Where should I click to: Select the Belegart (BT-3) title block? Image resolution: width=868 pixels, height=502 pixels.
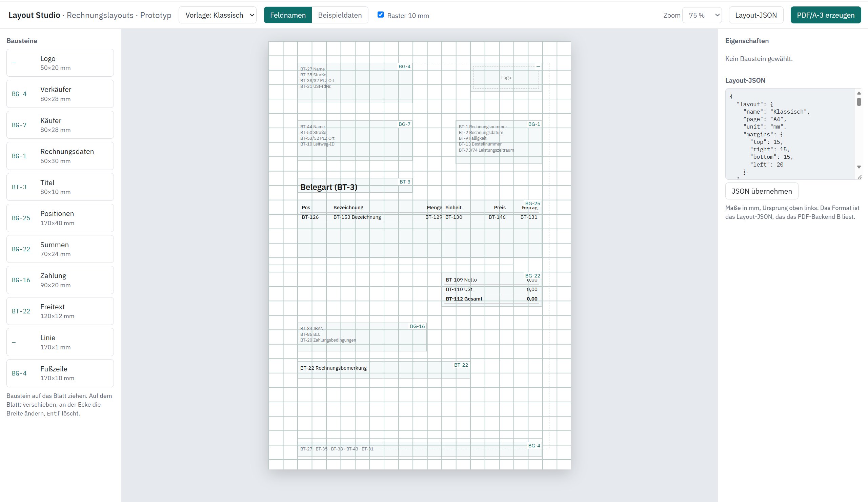tap(355, 186)
